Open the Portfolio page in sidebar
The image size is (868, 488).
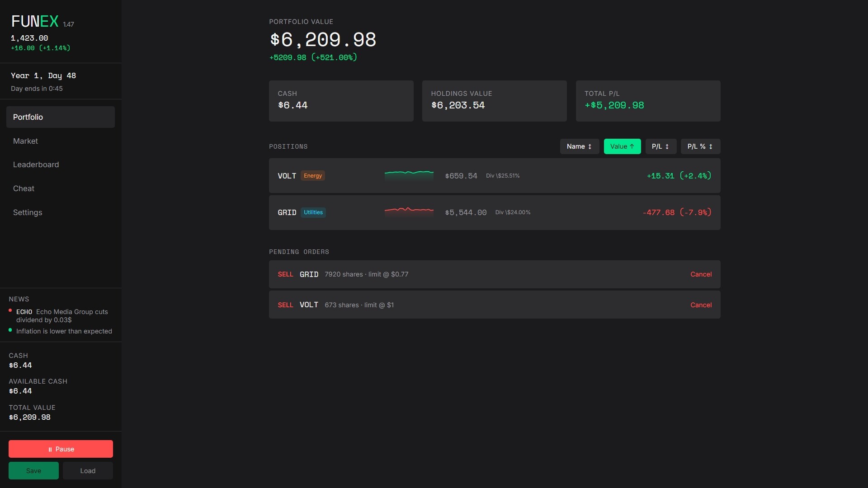point(61,117)
